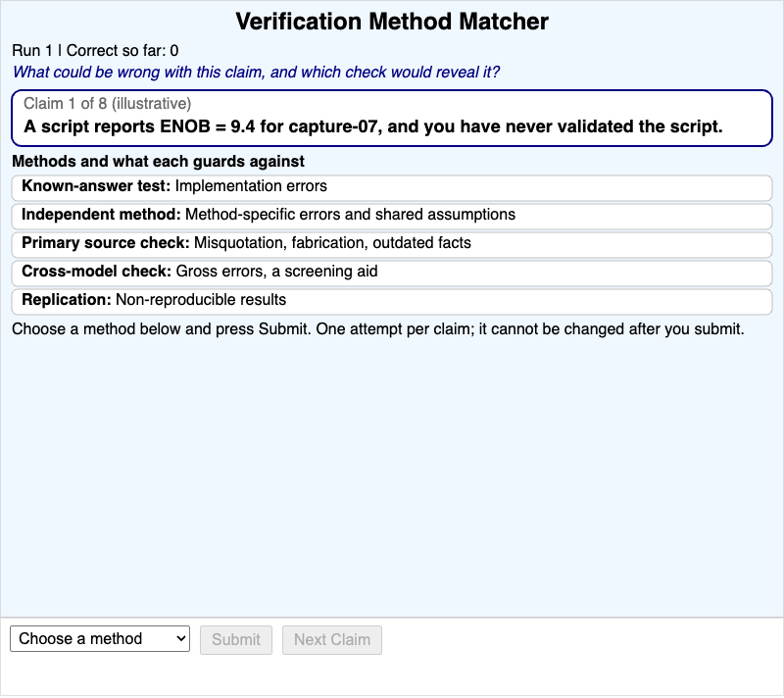Click the Next Claim button
This screenshot has height=698, width=784.
pyautogui.click(x=332, y=639)
